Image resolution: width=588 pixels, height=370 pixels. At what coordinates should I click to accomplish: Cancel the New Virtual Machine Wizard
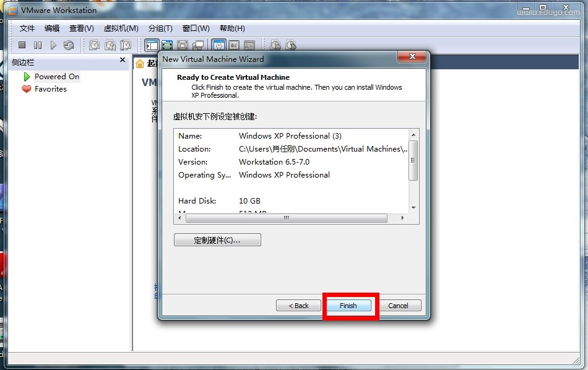(398, 306)
